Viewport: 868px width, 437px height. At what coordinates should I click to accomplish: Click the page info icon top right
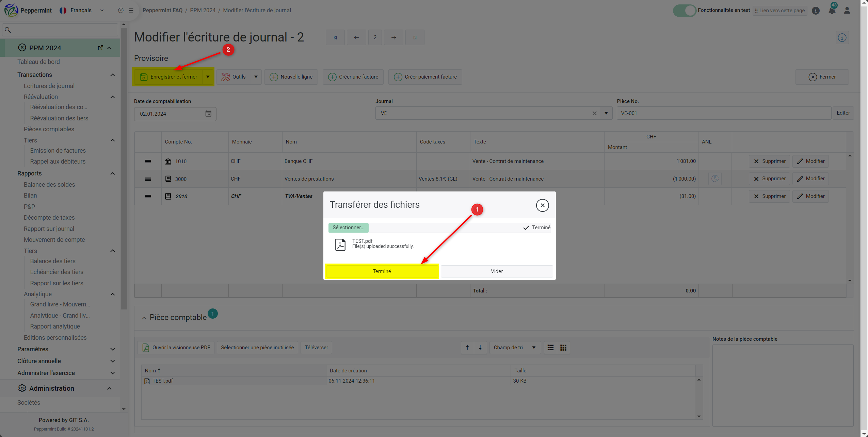[x=842, y=38]
